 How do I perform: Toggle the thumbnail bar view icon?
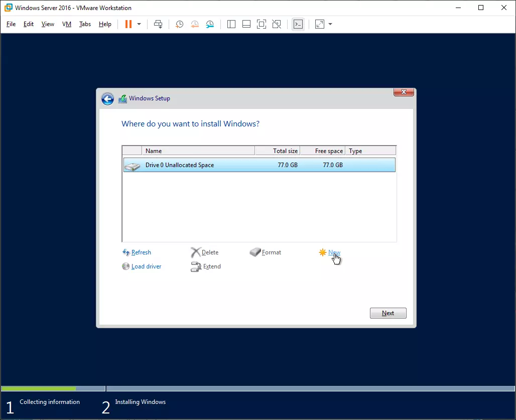246,24
